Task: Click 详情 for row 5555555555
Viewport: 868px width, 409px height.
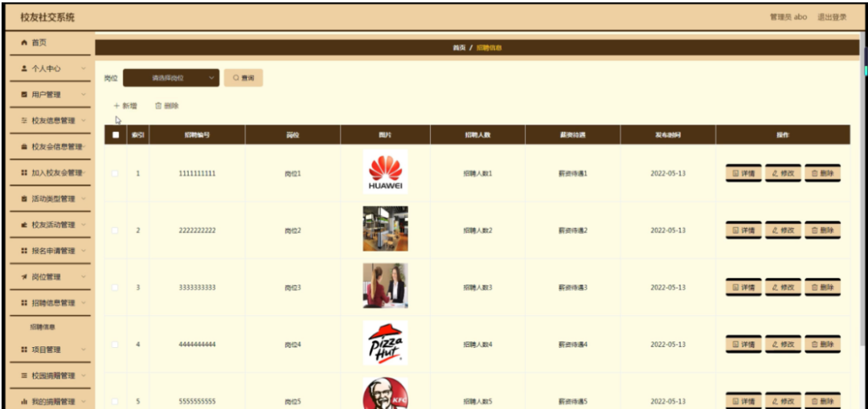Action: (x=743, y=401)
